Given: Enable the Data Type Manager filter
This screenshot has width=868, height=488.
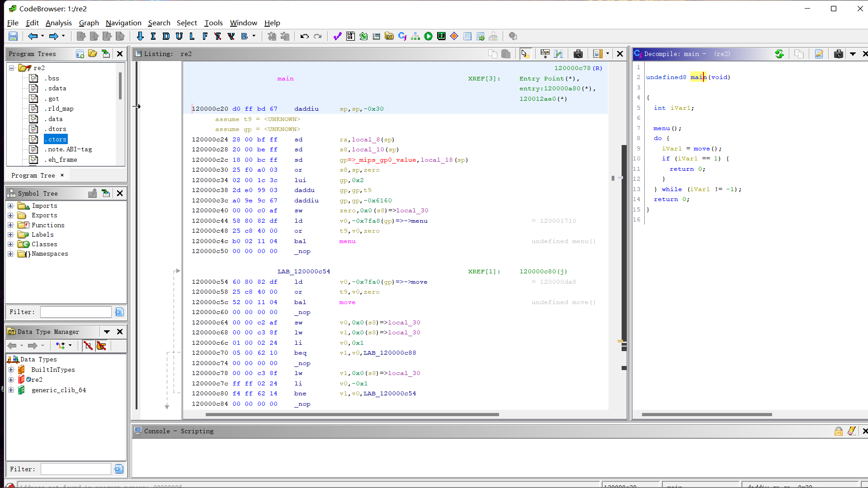Looking at the screenshot, I should click(118, 469).
